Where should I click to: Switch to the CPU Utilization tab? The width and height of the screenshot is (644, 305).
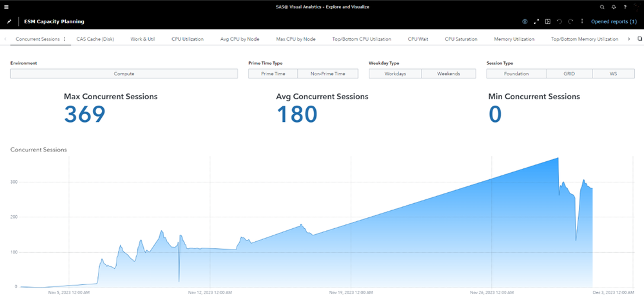coord(188,39)
